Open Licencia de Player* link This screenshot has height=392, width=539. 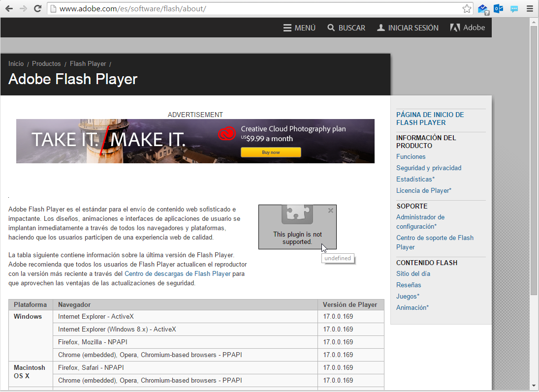(424, 191)
